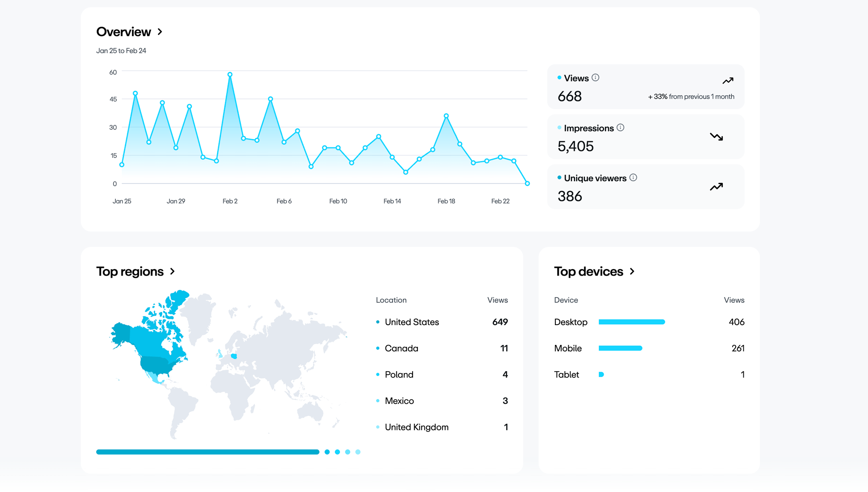Select the Views metric card

point(645,87)
